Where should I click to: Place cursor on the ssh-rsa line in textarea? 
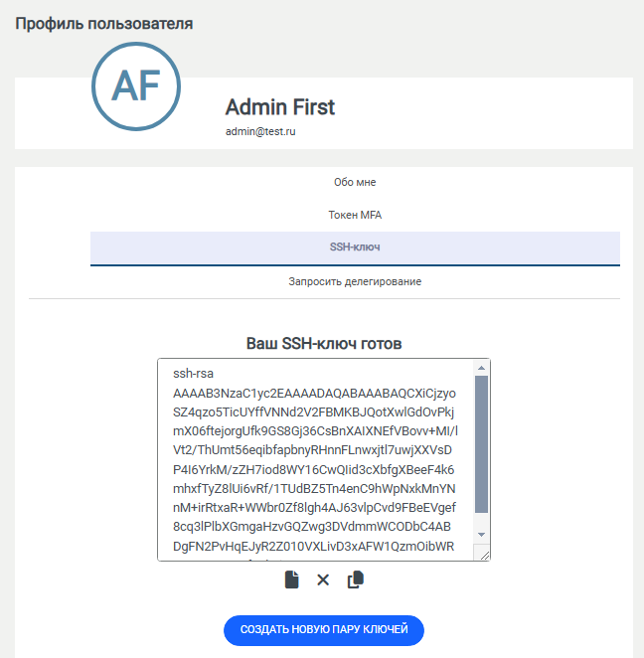(x=193, y=373)
